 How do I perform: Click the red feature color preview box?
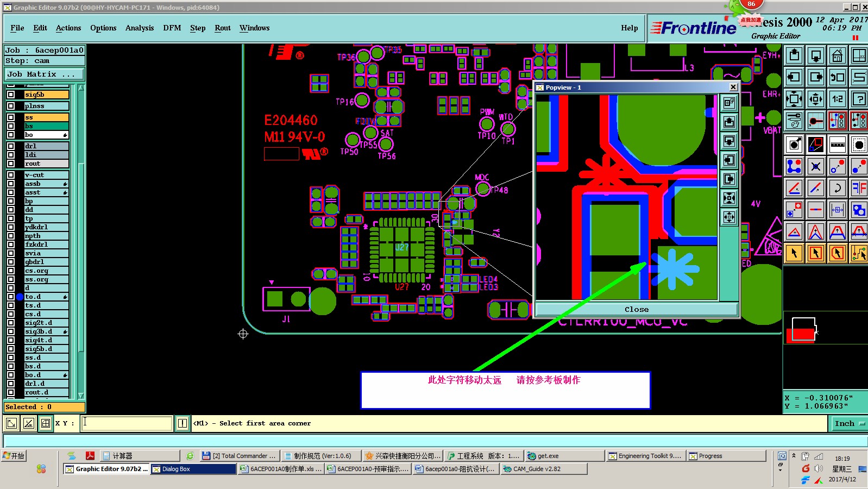(x=801, y=336)
